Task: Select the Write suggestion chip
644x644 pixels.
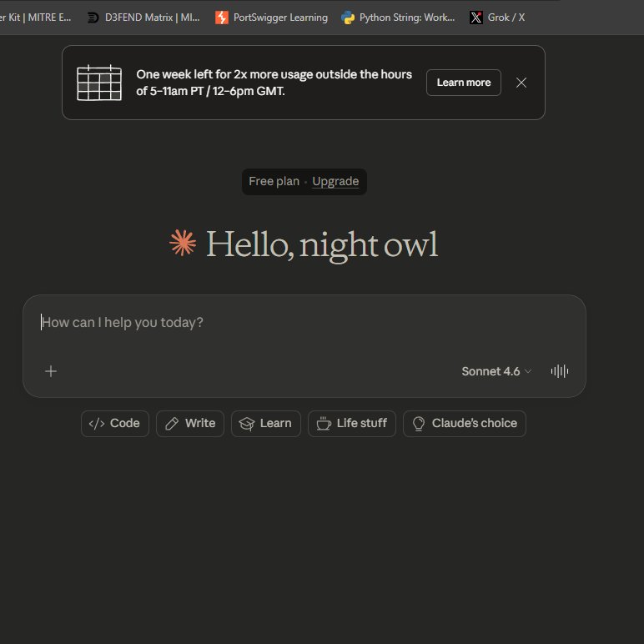Action: point(190,424)
